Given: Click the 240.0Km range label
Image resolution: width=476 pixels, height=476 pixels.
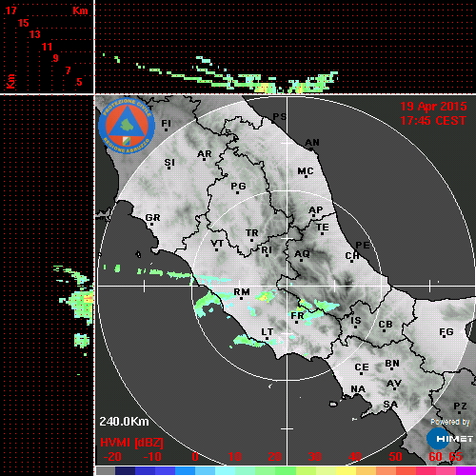Looking at the screenshot, I should [x=124, y=422].
